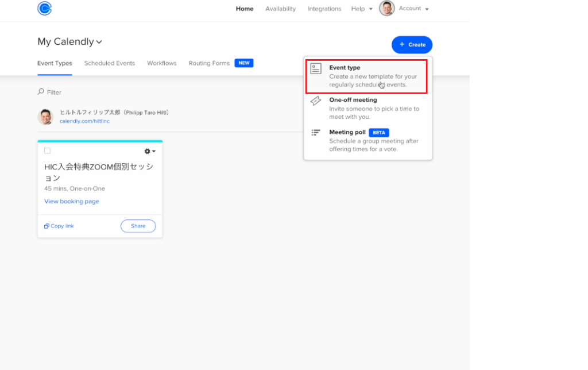This screenshot has height=370, width=588.
Task: Tick the HIC event card checkbox
Action: [x=47, y=151]
